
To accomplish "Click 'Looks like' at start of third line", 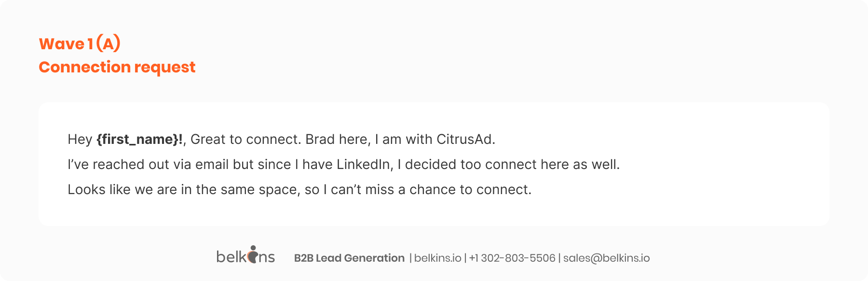I will click(99, 190).
